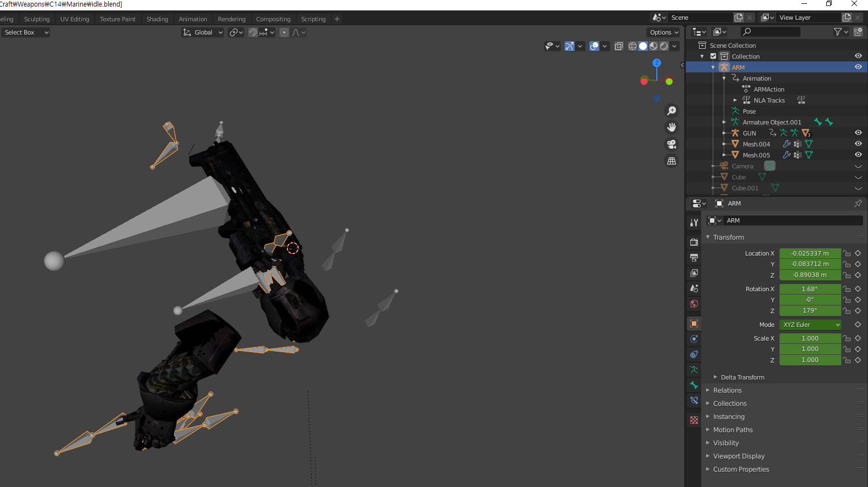Open XYZ Euler rotation mode dropdown
This screenshot has height=487, width=868.
coord(810,325)
